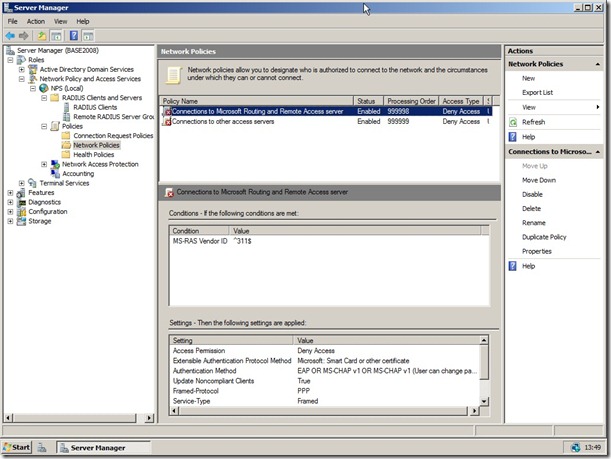611x459 pixels.
Task: Collapse RADIUS Clients and Servers node
Action: pyautogui.click(x=44, y=98)
